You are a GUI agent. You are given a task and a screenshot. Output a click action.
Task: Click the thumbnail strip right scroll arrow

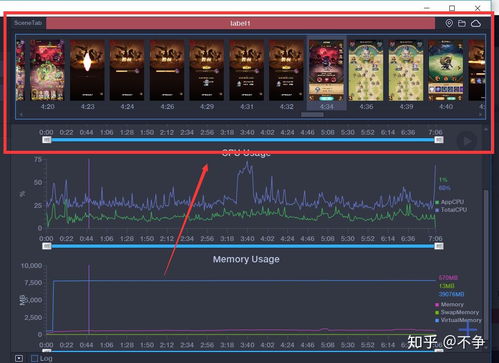[x=480, y=115]
